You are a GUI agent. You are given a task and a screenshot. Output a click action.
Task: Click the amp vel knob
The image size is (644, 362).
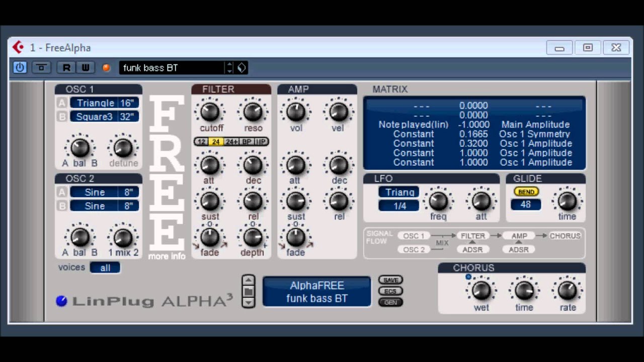tap(339, 112)
